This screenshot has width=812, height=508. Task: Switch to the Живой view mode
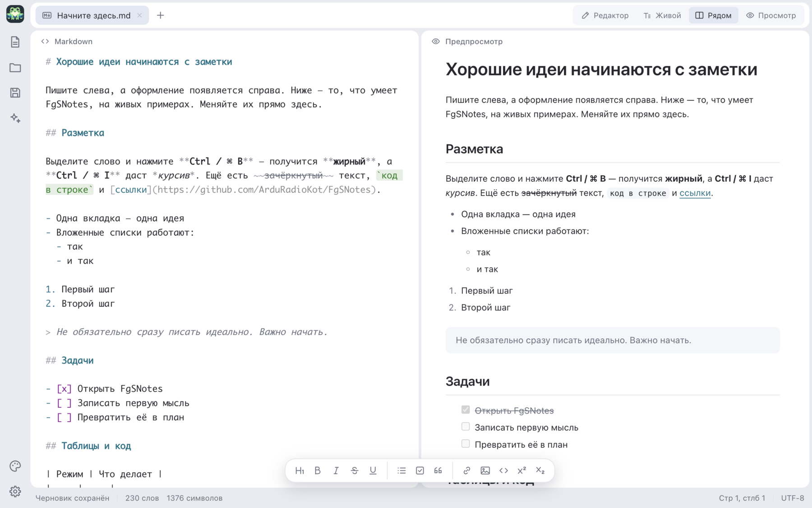click(x=662, y=15)
